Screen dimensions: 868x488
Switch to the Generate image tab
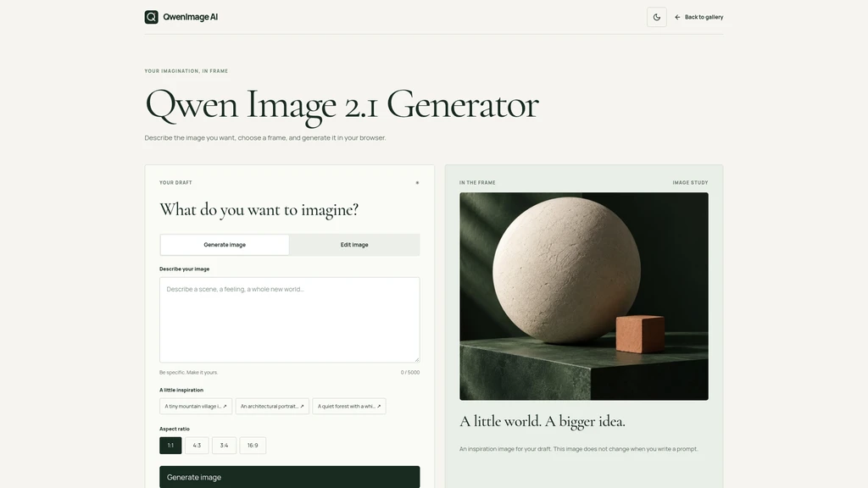click(225, 245)
